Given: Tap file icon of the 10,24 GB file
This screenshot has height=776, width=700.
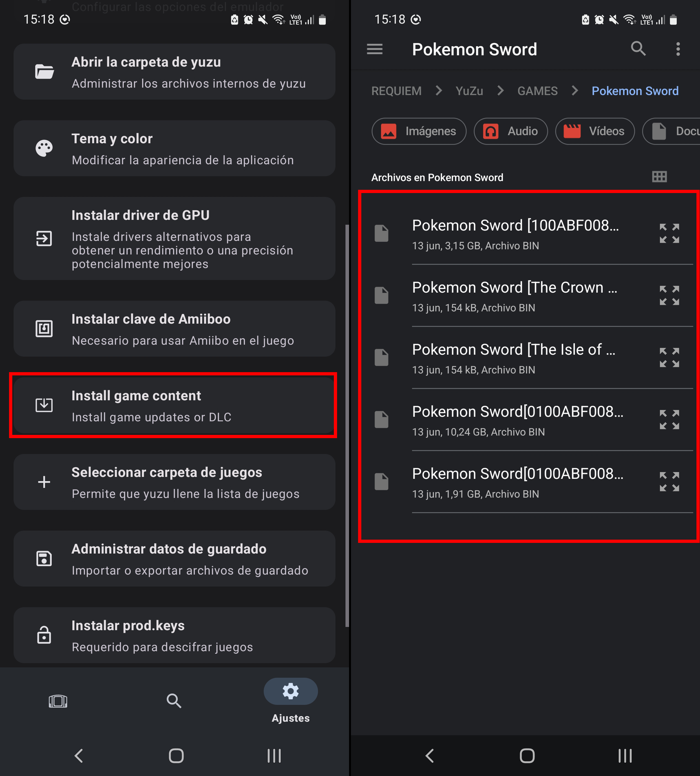Looking at the screenshot, I should point(382,419).
